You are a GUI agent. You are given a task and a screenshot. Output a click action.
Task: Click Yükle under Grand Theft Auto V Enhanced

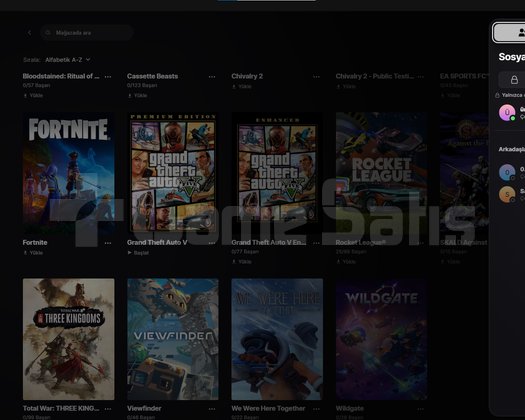[x=242, y=262]
